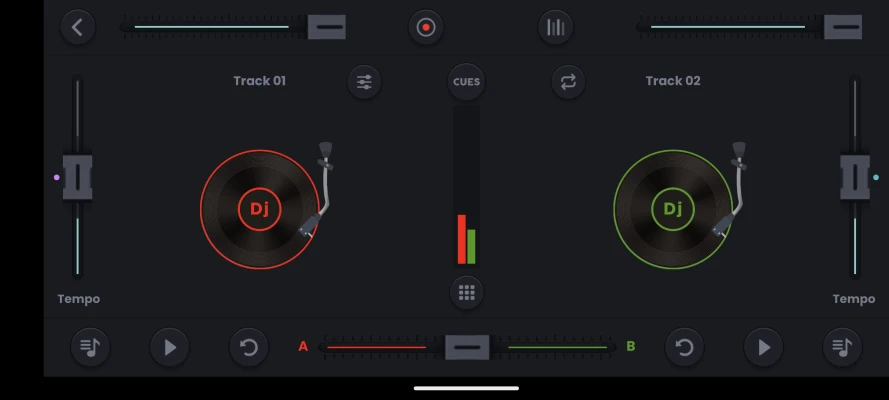Image resolution: width=889 pixels, height=400 pixels.
Task: Click the left Tempo label
Action: click(x=79, y=299)
